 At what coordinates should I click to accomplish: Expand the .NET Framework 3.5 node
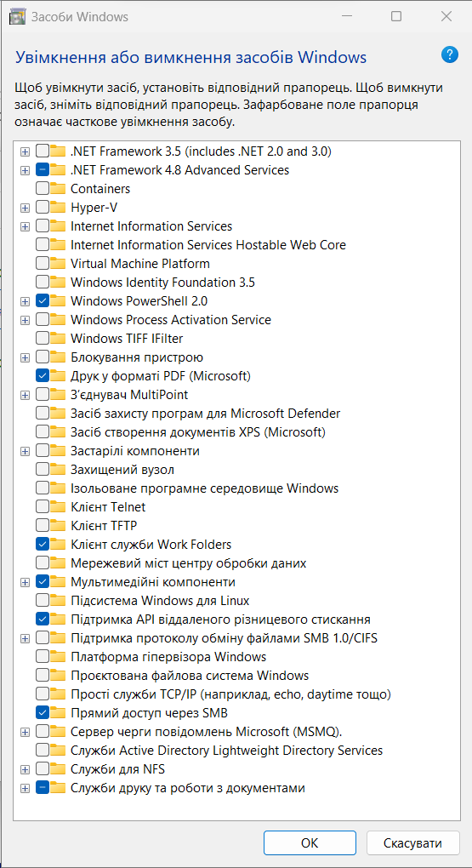(x=25, y=151)
